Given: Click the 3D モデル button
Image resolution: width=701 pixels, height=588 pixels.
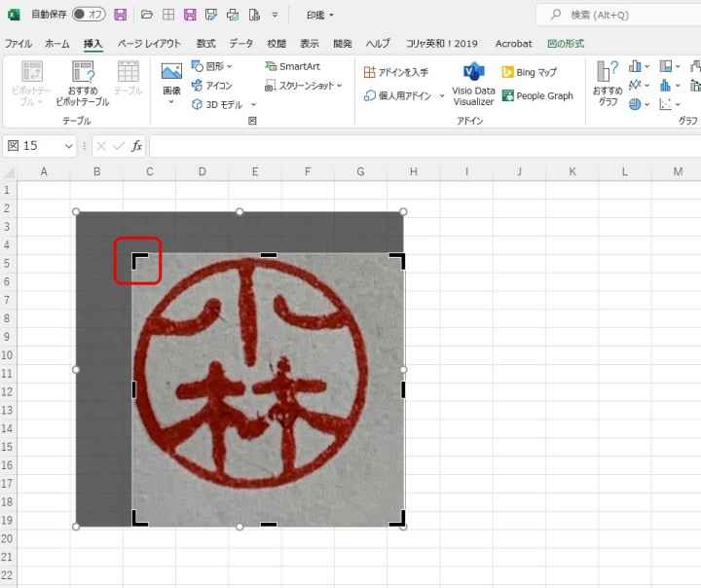Looking at the screenshot, I should [217, 104].
